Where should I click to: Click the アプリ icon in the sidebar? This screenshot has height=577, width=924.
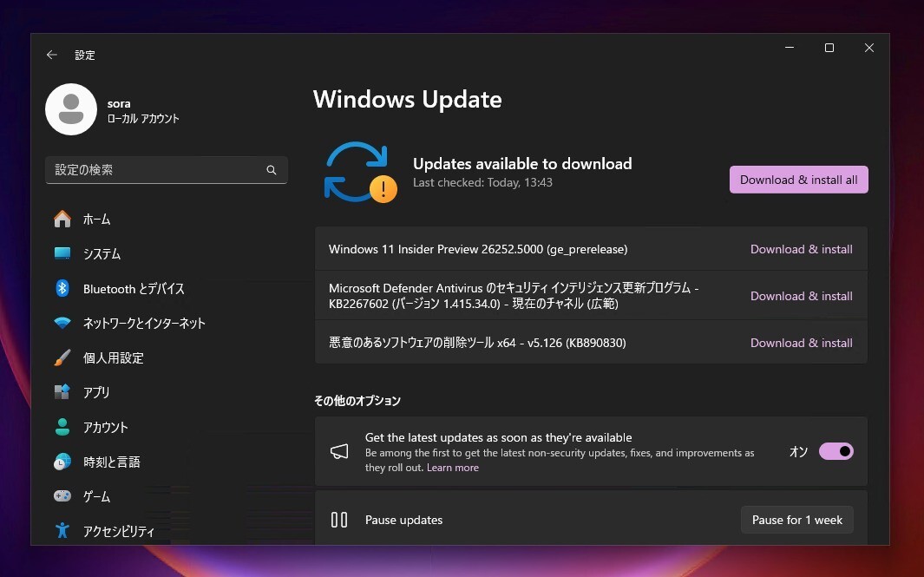click(x=62, y=392)
